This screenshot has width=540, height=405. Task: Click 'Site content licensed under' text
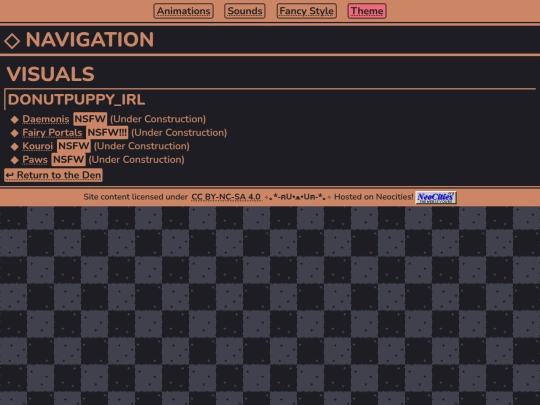(x=136, y=197)
